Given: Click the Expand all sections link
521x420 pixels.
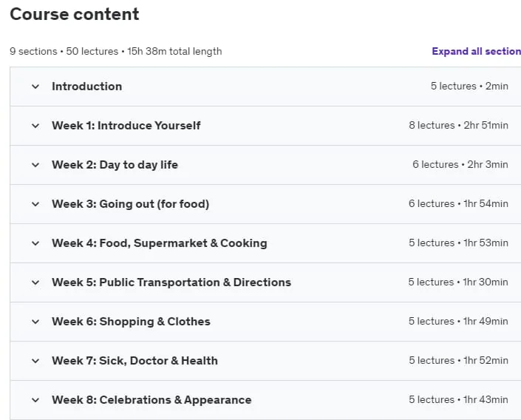Looking at the screenshot, I should pos(476,51).
